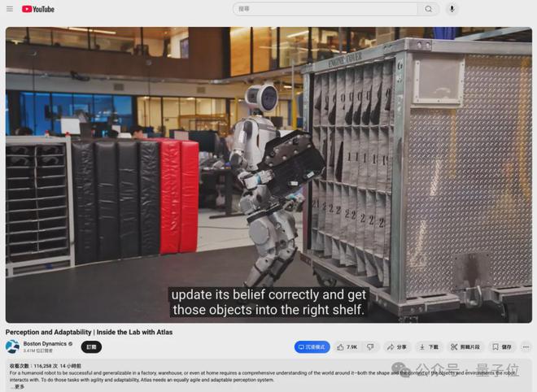Dislike the video with thumbs-down
The image size is (537, 392).
pos(370,346)
